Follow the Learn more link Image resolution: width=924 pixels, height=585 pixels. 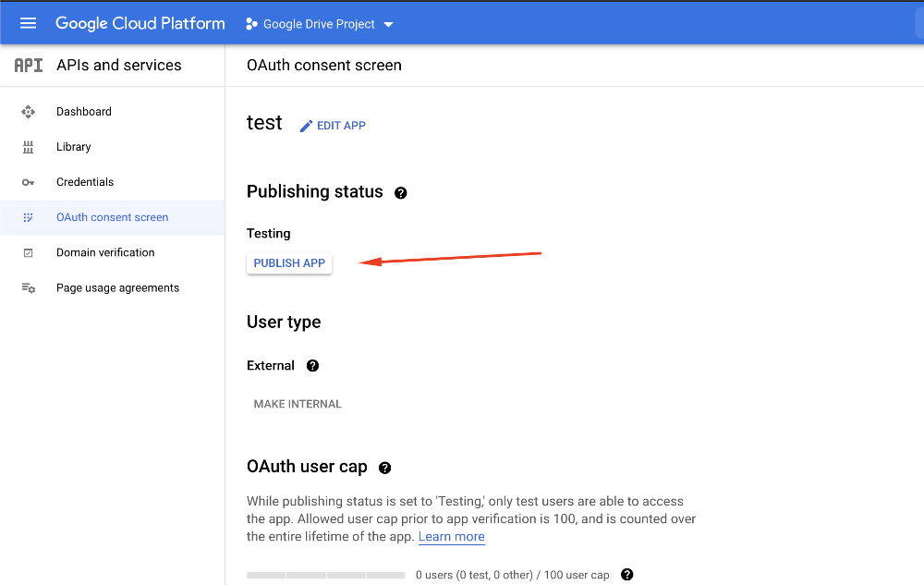click(x=452, y=537)
